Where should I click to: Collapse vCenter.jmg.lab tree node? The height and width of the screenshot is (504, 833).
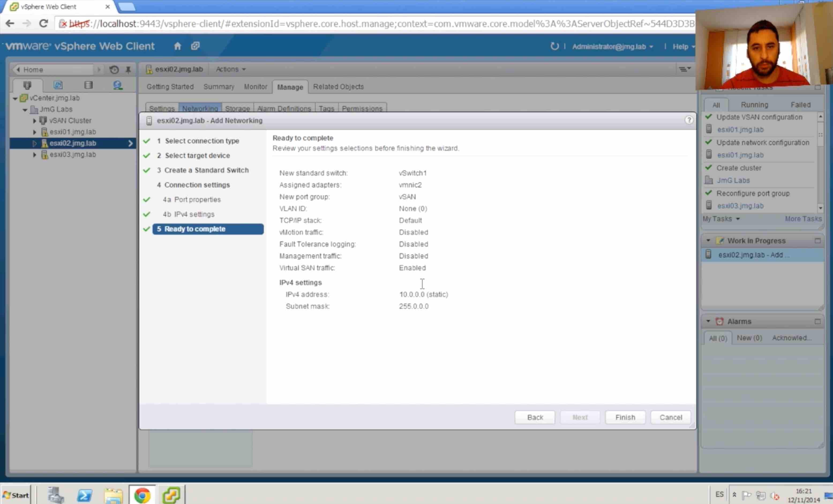coord(15,99)
